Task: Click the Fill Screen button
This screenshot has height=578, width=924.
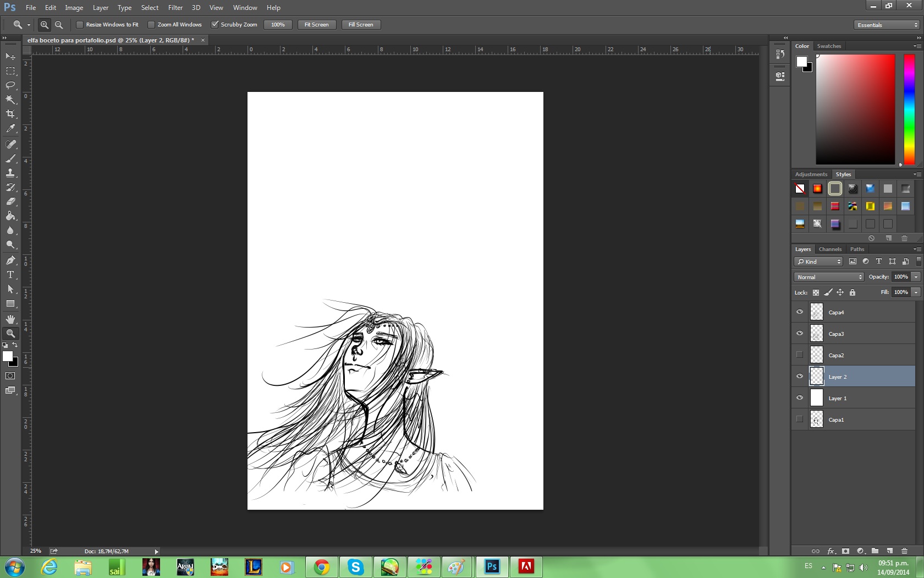Action: [361, 25]
